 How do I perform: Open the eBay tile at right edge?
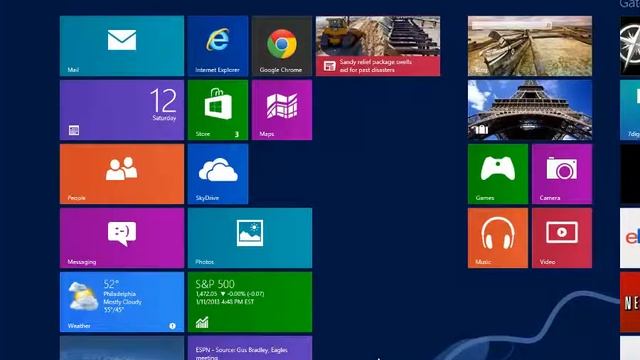[x=630, y=238]
